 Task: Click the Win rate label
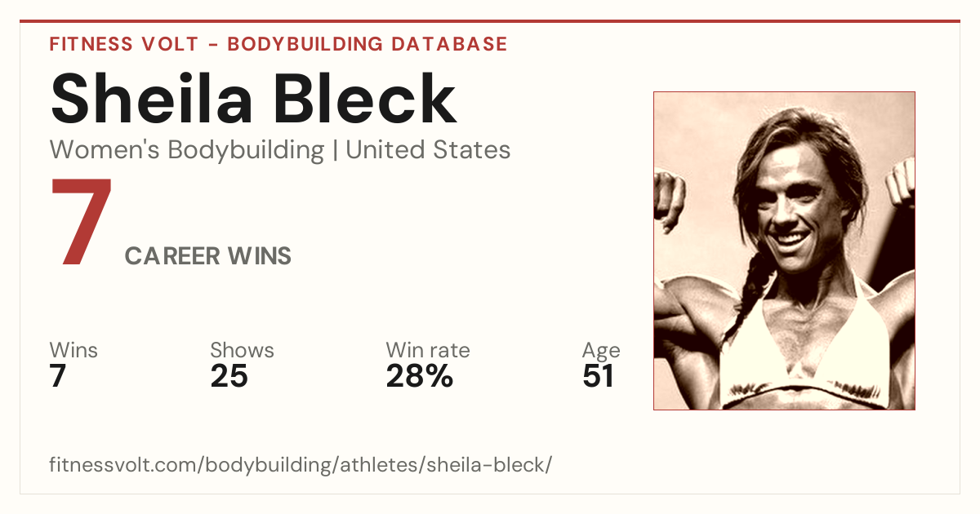(428, 350)
